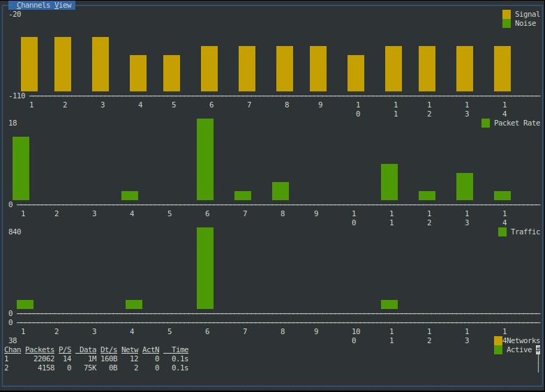Click channel 6 bar in Traffic graph
This screenshot has width=545, height=392.
pyautogui.click(x=205, y=268)
